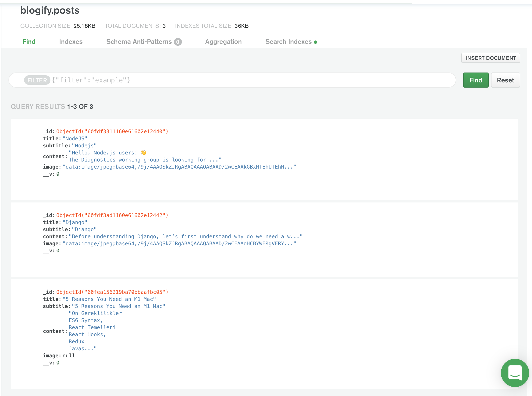
Task: Go to the Aggregation tab
Action: click(x=223, y=42)
